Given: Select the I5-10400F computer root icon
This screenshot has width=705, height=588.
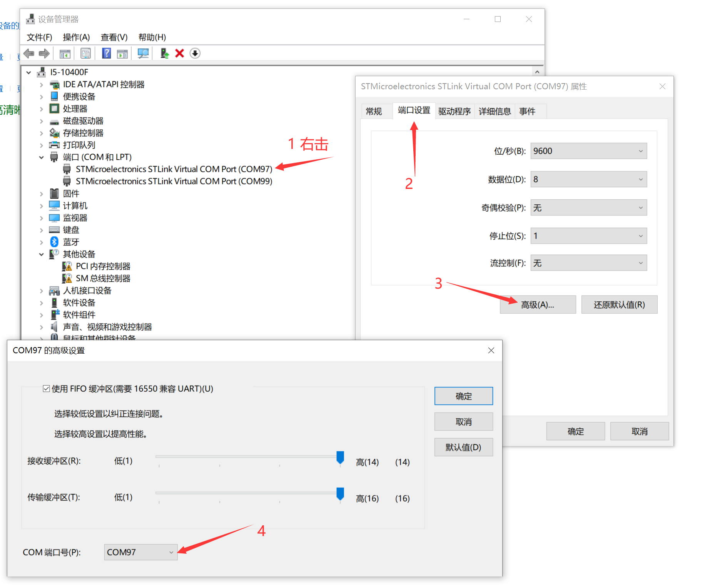Looking at the screenshot, I should click(41, 72).
